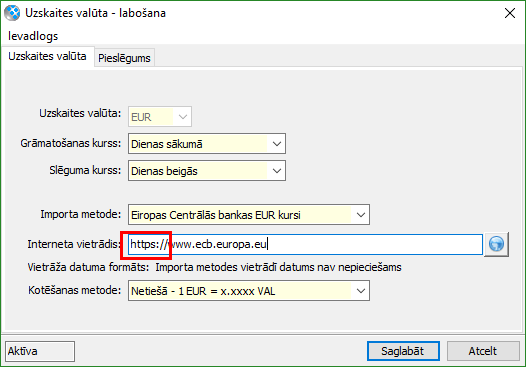The height and width of the screenshot is (367, 526).
Task: Switch to the Pieslēgums tab
Action: [x=124, y=58]
